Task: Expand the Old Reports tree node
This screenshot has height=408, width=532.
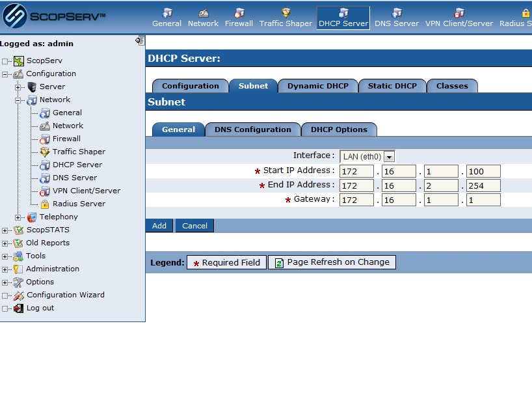Action: coord(5,243)
